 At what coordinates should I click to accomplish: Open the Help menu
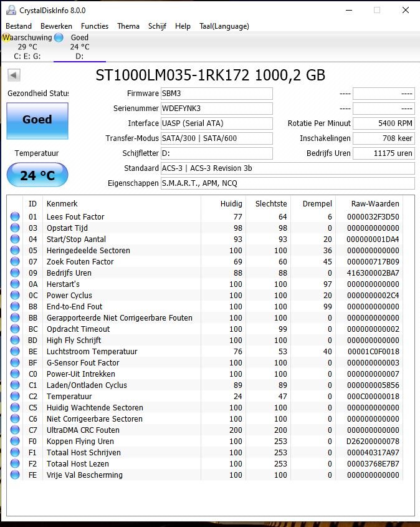click(x=183, y=26)
